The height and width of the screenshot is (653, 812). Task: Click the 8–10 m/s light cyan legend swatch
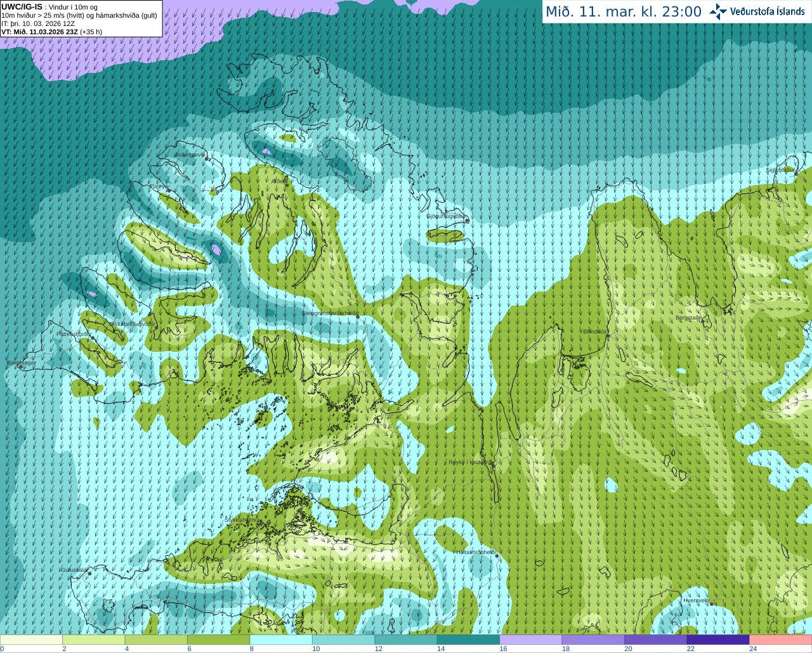pyautogui.click(x=281, y=640)
